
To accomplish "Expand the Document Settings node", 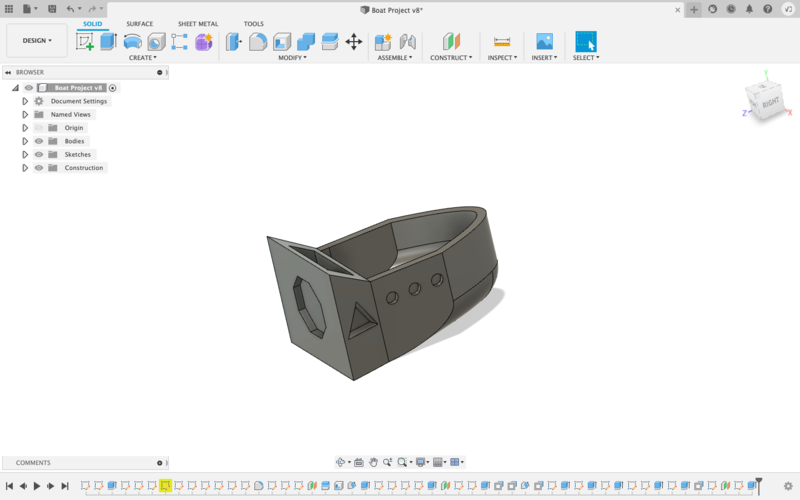I will click(x=25, y=101).
